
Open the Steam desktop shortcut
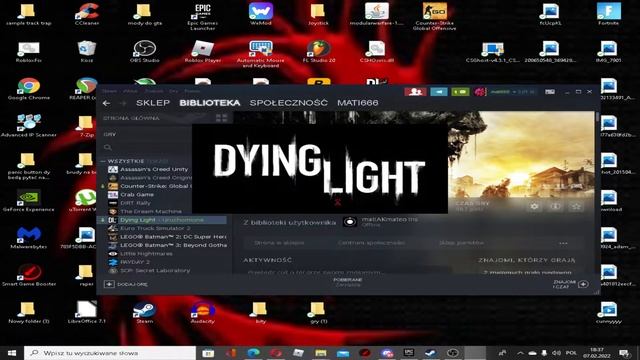[x=144, y=313]
